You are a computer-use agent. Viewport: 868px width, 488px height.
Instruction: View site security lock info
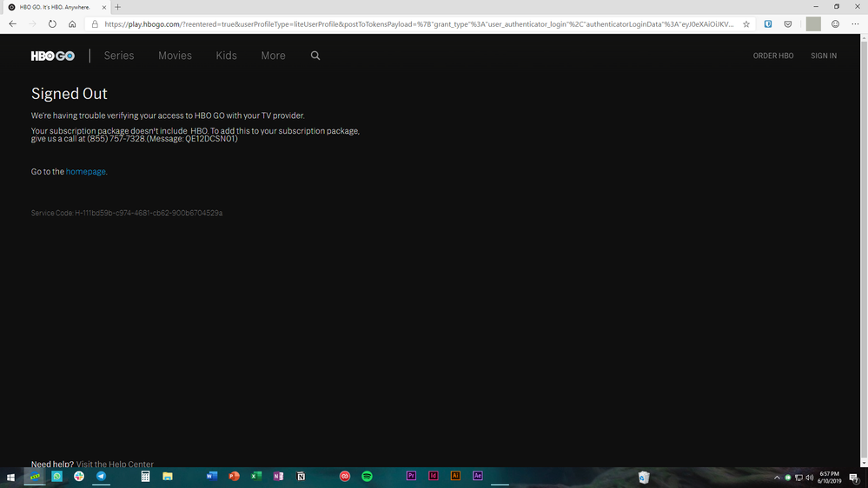(x=95, y=24)
